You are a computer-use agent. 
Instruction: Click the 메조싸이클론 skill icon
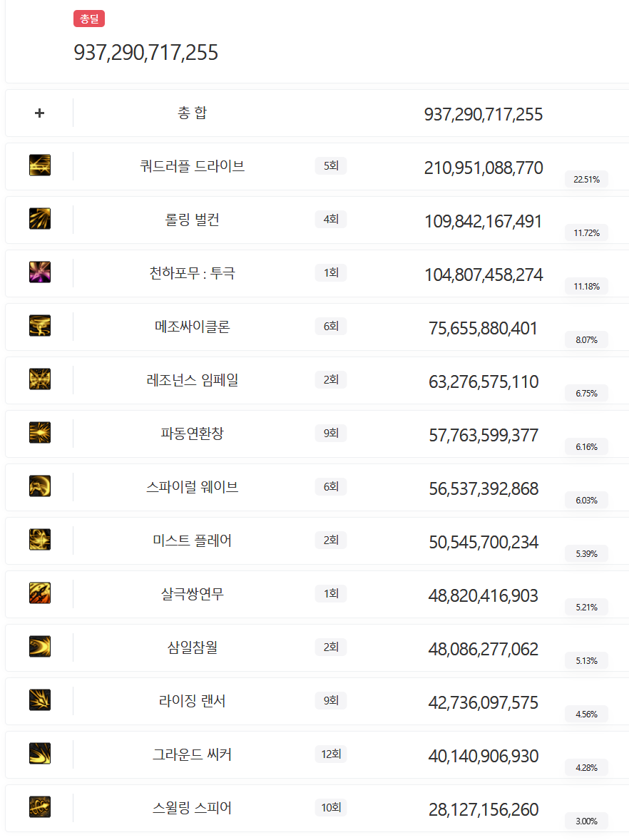(x=40, y=326)
